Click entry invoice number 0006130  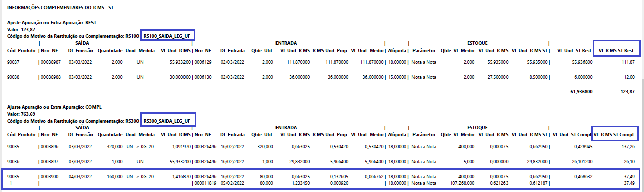point(203,77)
